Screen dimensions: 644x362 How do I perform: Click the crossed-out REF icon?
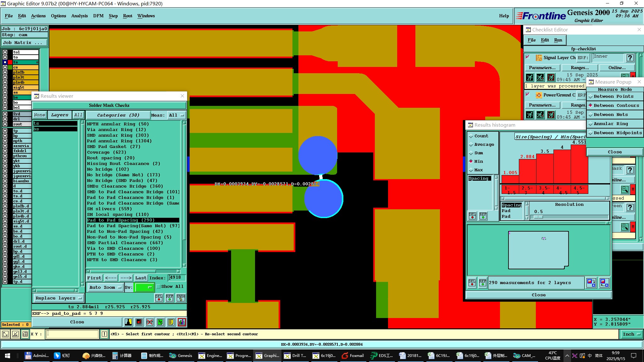coord(150,322)
